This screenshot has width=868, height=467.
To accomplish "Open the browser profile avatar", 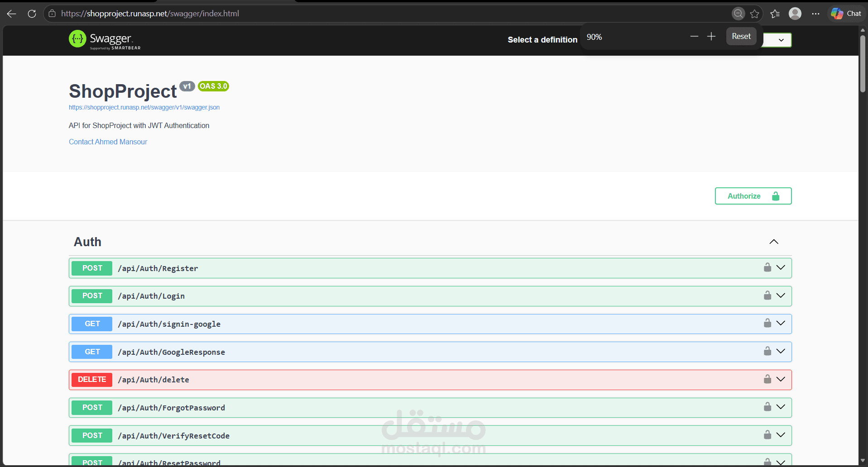I will (795, 14).
